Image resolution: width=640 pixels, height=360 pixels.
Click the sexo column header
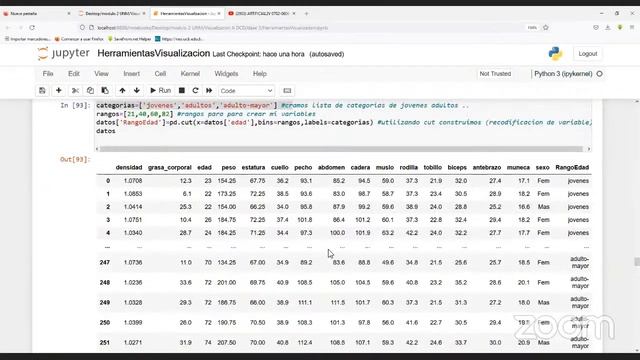[x=542, y=168]
